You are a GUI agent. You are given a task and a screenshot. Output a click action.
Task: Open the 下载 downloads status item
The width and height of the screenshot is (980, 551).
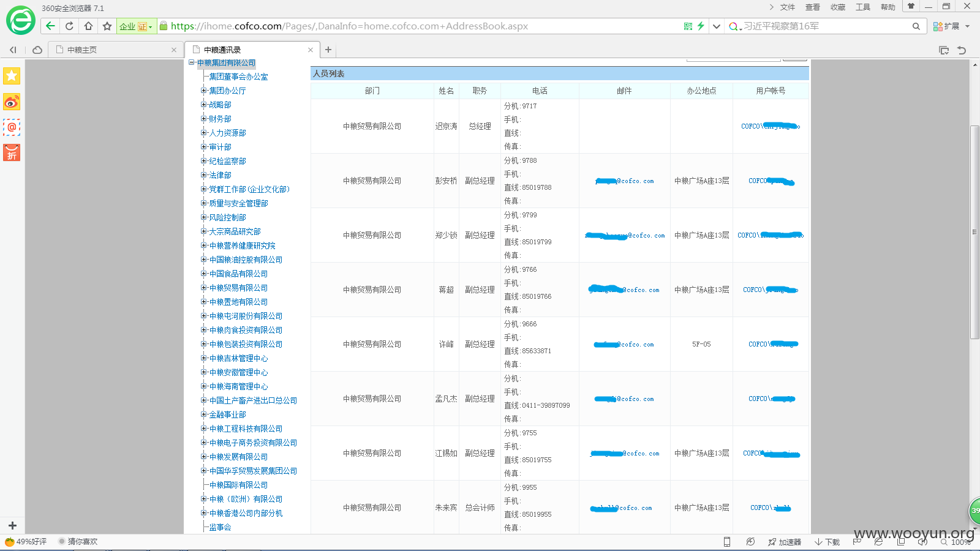pyautogui.click(x=827, y=542)
